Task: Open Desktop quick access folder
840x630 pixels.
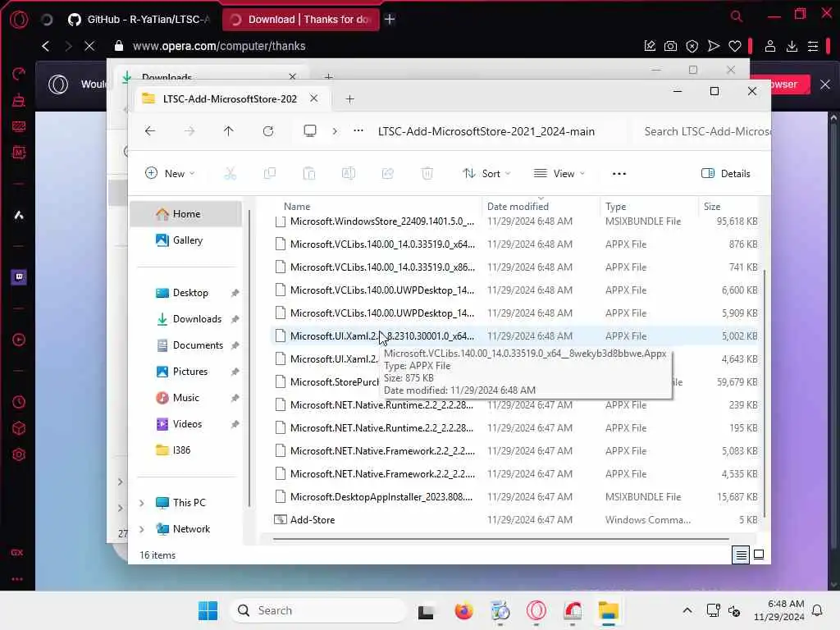Action: tap(186, 293)
